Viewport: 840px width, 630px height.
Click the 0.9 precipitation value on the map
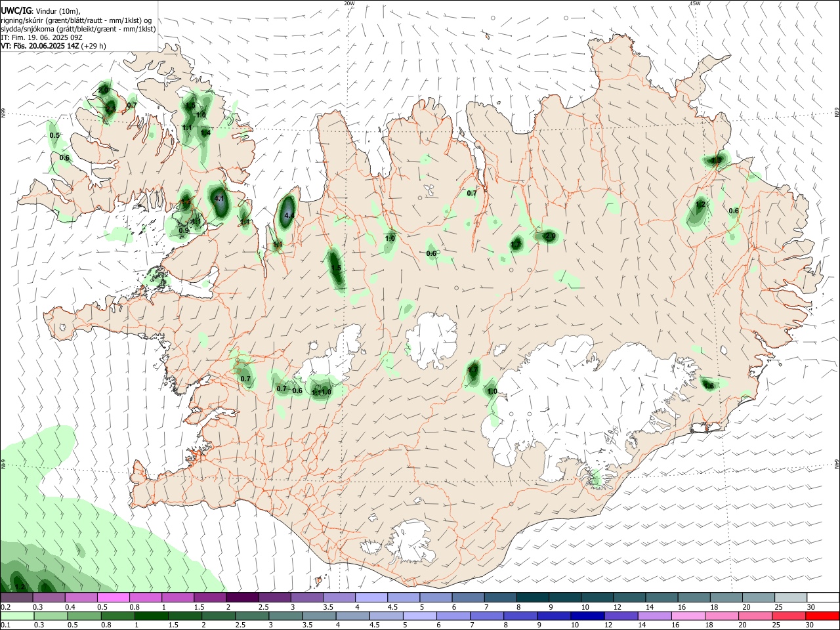click(184, 230)
